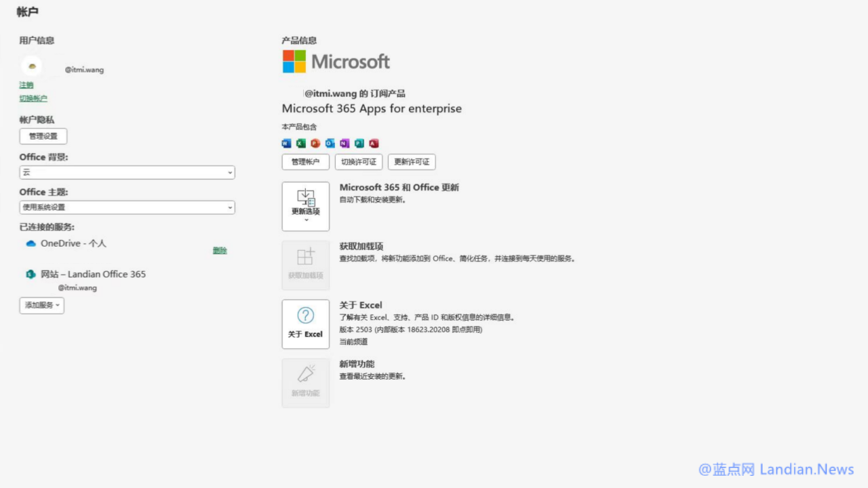Click the user profile avatar

coord(32,66)
